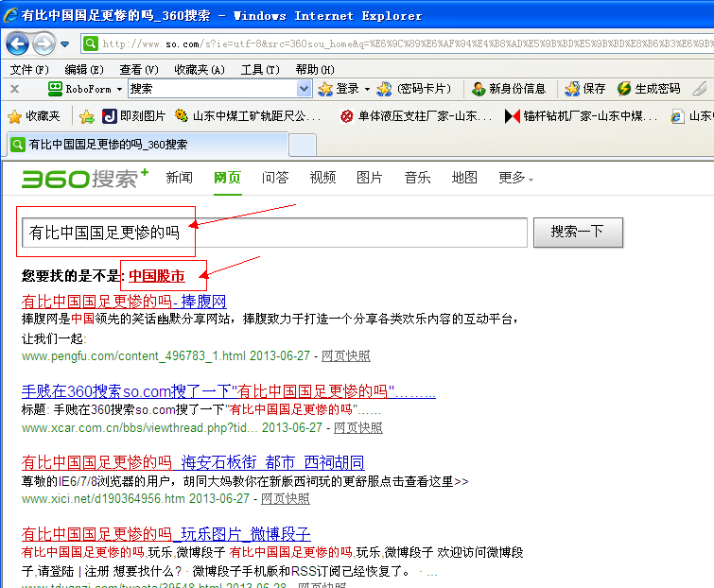
Task: Open 网页快照 for xcar.com.cn result
Action: pyautogui.click(x=357, y=428)
